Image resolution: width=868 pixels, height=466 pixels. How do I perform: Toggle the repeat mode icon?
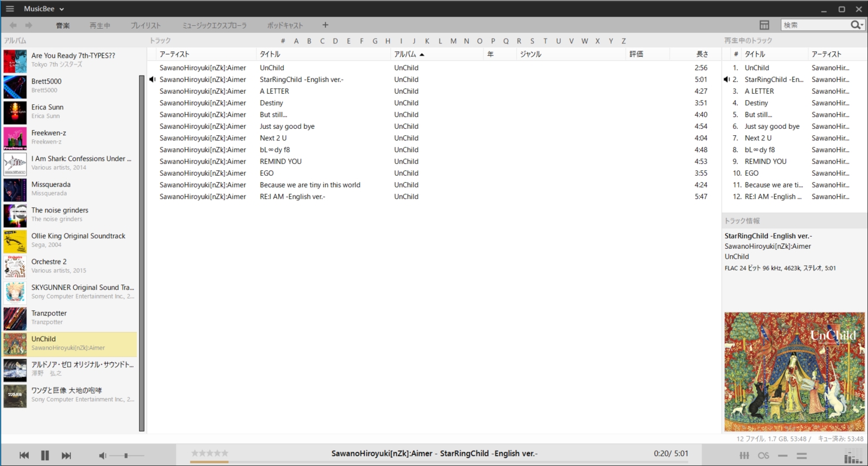[783, 455]
